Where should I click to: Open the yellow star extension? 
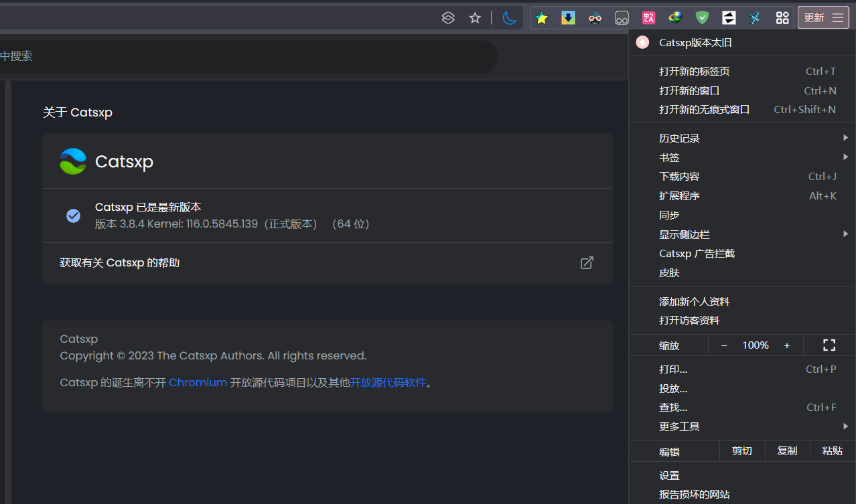(542, 18)
